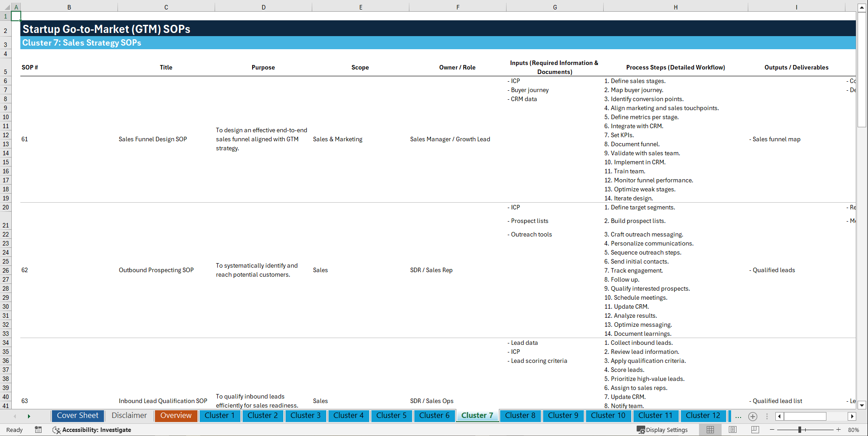The image size is (868, 436).
Task: Open the sheet overflow ellipsis menu
Action: click(738, 417)
